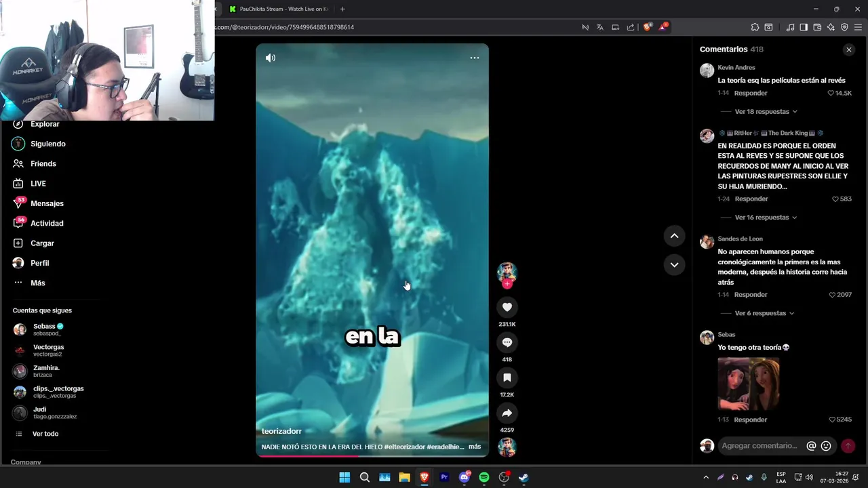The image size is (868, 488).
Task: Expand Ver 6 respuestas replies
Action: pyautogui.click(x=764, y=313)
